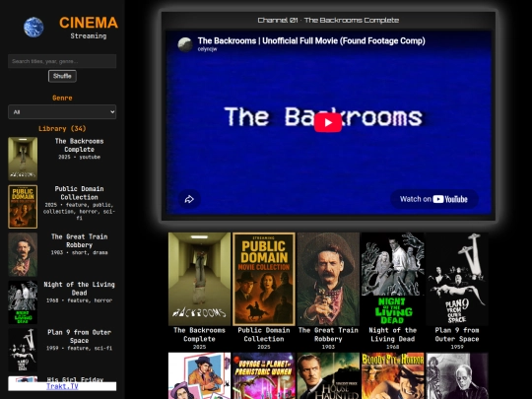The image size is (532, 399).
Task: Click the channel avatar in video header
Action: point(185,44)
